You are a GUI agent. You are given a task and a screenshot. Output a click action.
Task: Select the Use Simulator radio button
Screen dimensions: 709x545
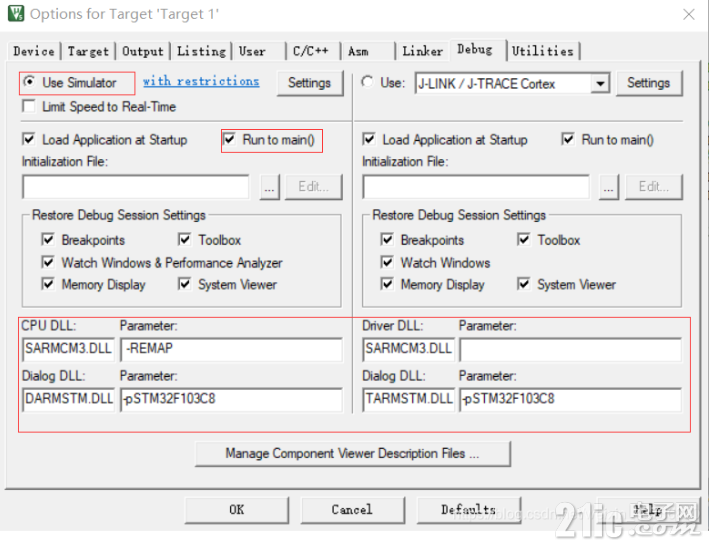click(x=29, y=82)
